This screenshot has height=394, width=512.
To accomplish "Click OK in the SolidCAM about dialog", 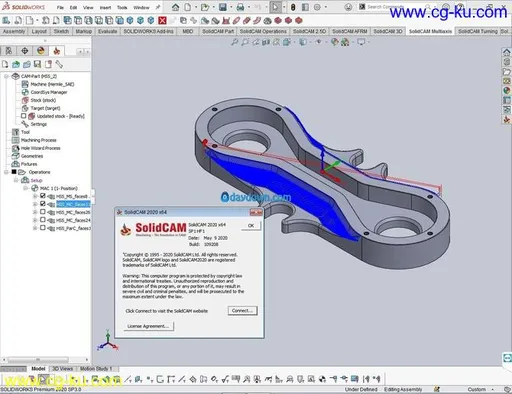I will 251,226.
